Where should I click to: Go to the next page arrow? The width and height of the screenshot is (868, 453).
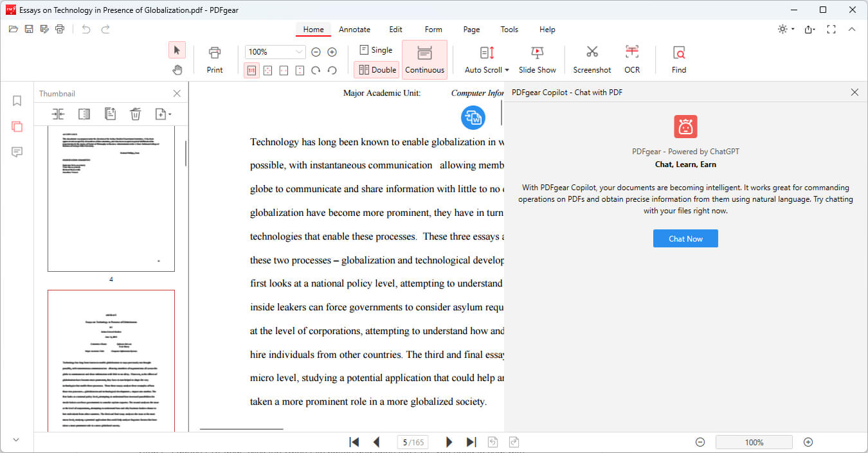[x=449, y=442]
